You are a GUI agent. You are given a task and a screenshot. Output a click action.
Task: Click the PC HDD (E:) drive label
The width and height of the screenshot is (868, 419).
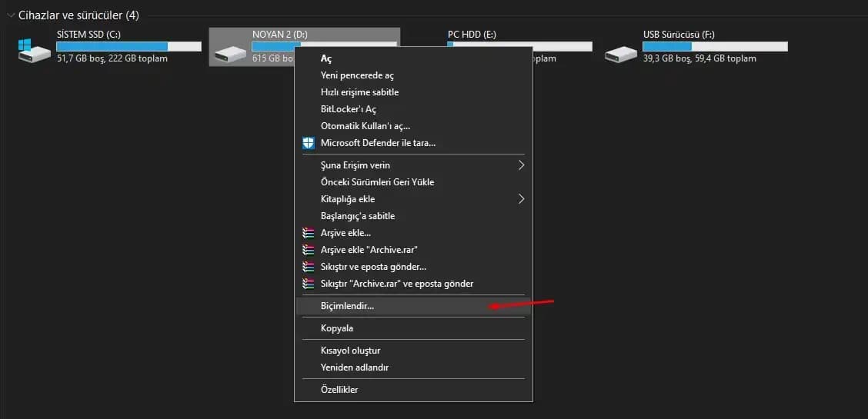coord(470,35)
